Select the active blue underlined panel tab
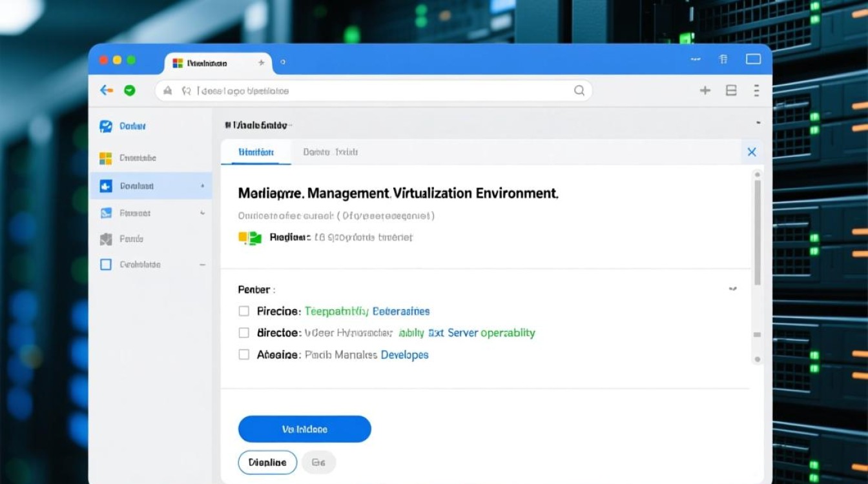Screen dimensions: 868x484 (x=256, y=152)
